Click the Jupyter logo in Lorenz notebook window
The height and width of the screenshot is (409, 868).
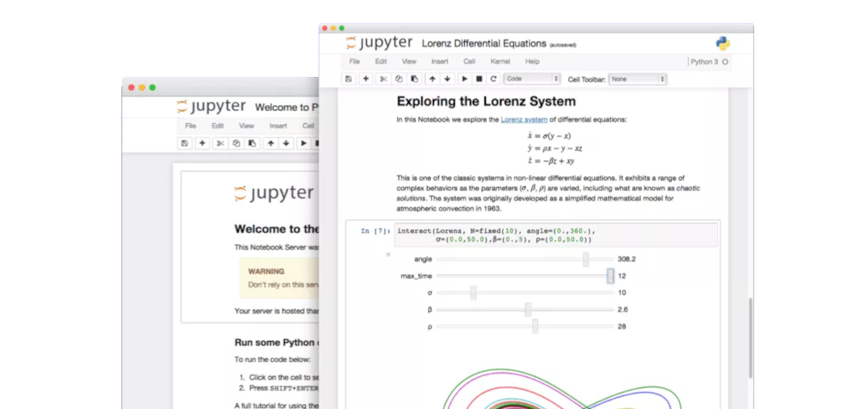tap(379, 42)
